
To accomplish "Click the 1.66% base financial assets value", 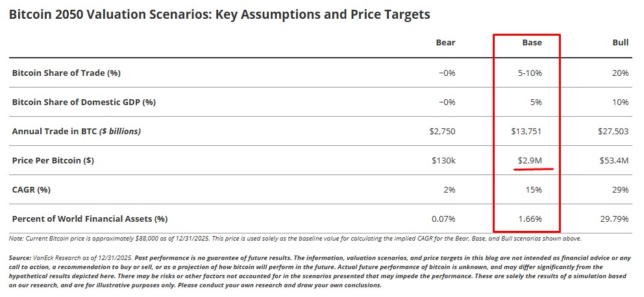I will click(x=529, y=219).
